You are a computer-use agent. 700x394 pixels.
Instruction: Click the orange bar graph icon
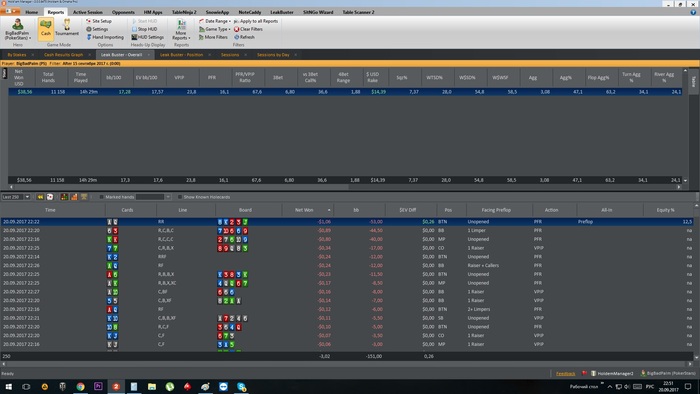click(x=74, y=197)
